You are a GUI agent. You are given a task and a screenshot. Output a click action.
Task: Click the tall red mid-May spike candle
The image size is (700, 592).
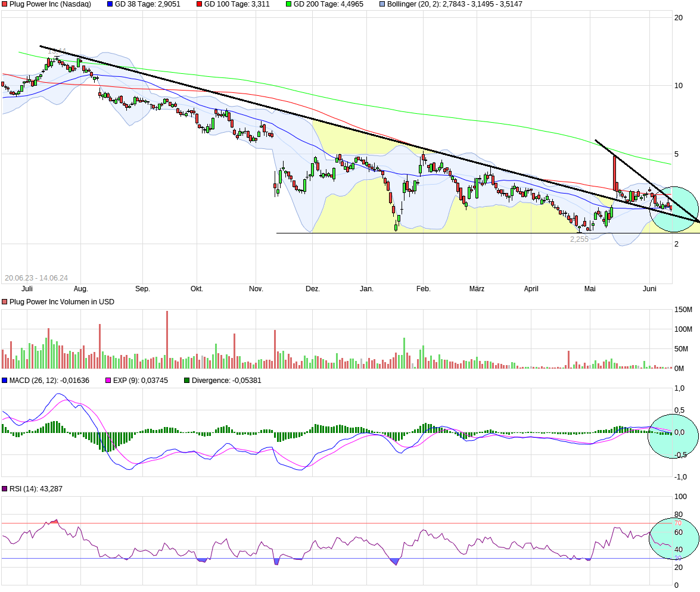click(615, 174)
